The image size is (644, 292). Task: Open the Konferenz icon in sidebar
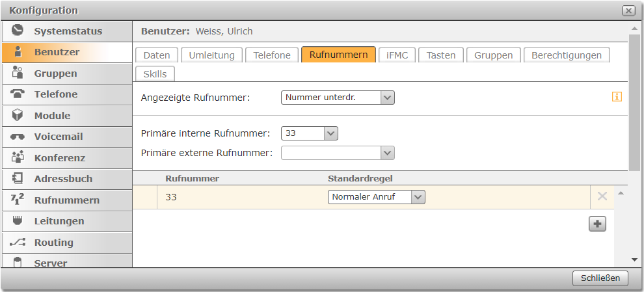point(18,157)
